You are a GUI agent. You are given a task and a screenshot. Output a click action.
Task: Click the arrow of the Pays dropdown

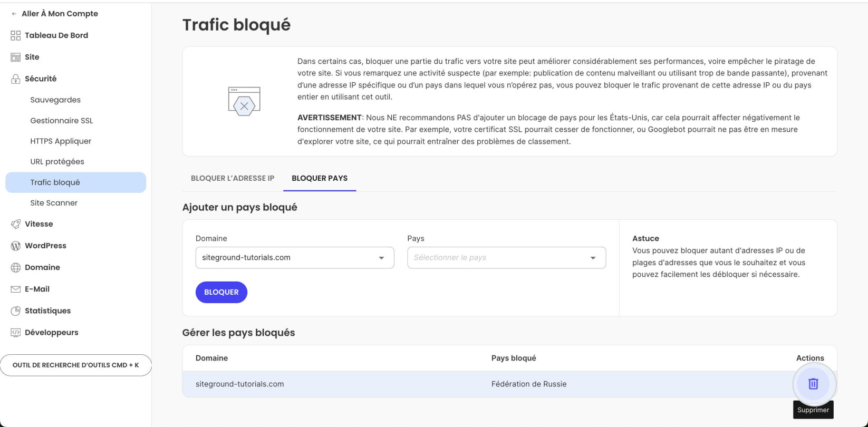(593, 258)
